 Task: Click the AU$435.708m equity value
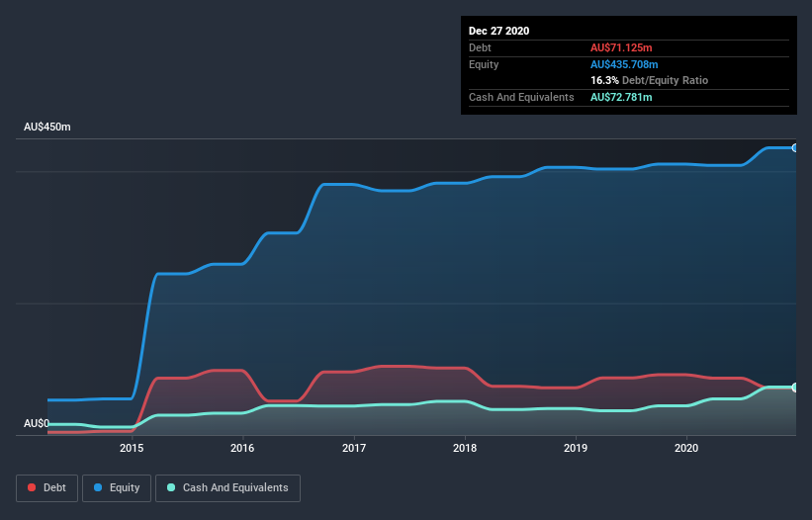[624, 64]
